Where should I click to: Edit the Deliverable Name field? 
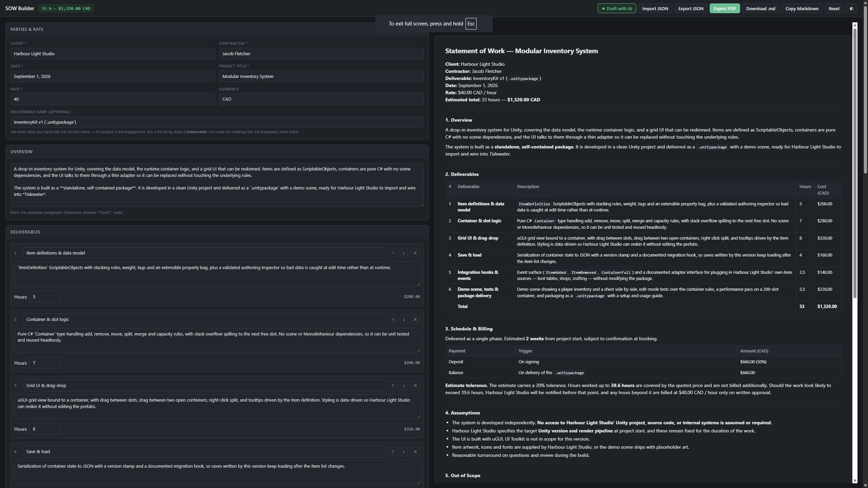(x=217, y=122)
